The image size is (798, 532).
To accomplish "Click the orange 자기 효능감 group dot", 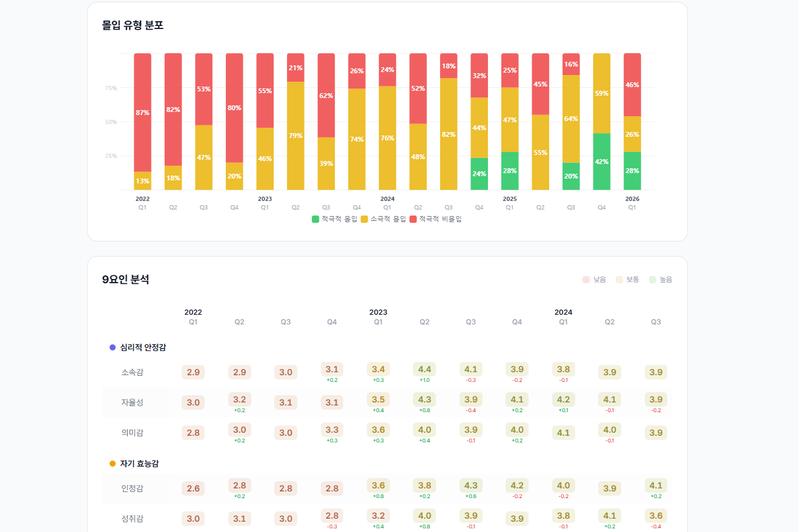I will (113, 464).
